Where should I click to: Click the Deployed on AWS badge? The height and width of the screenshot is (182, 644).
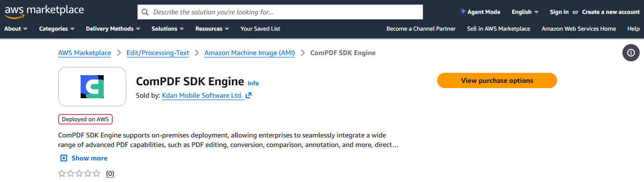(85, 119)
